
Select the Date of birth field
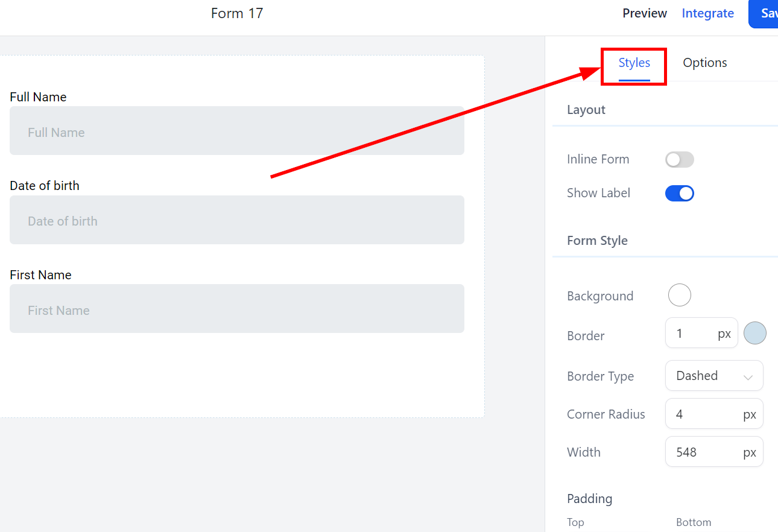click(x=236, y=220)
